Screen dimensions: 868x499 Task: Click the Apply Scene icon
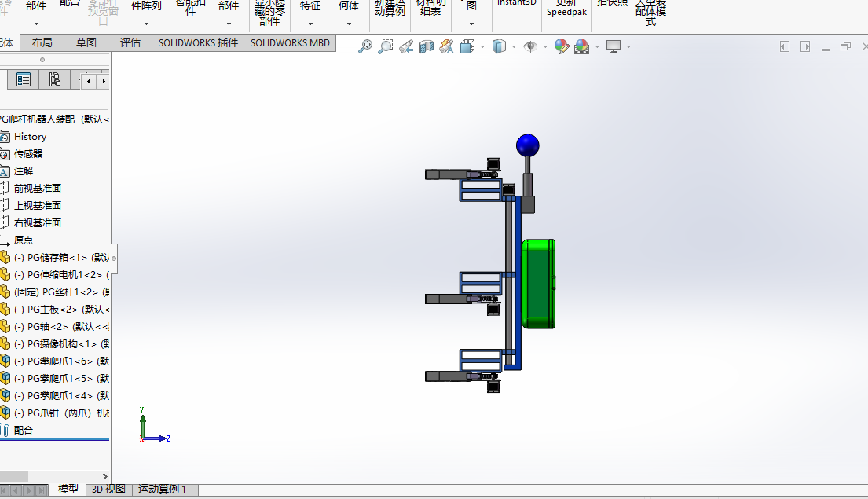point(582,46)
